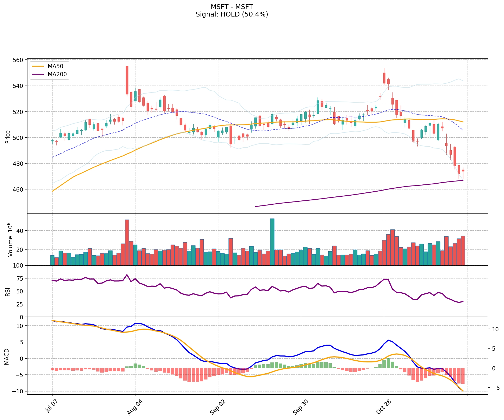This screenshot has height=420, width=504.
Task: Click the RSI y-axis label
Action: [8, 292]
